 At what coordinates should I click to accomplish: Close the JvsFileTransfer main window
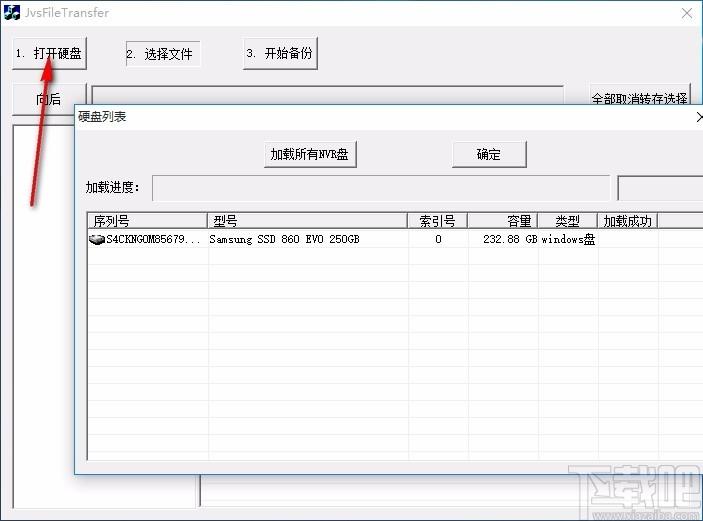click(687, 13)
